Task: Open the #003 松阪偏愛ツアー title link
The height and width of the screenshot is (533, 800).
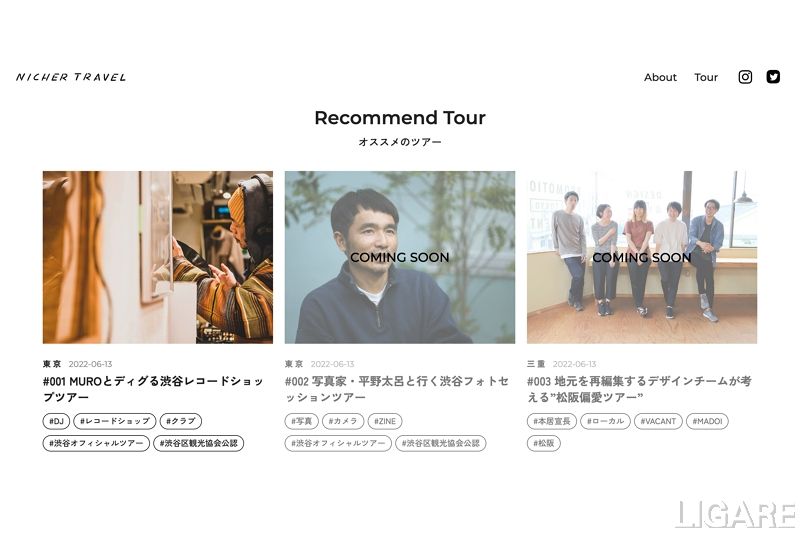Action: point(639,389)
